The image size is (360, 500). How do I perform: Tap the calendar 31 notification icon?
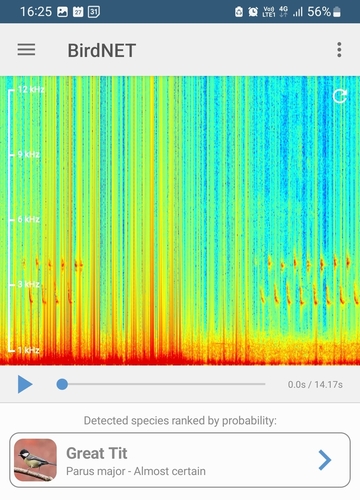pos(94,12)
